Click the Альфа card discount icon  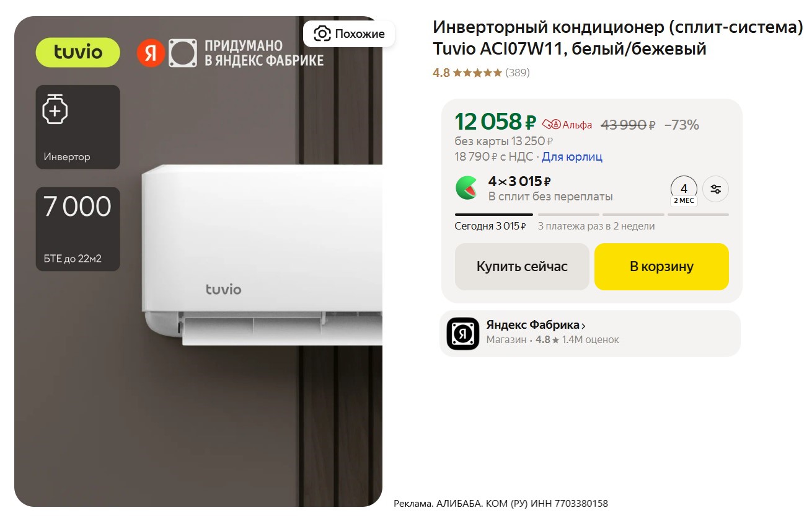point(552,125)
